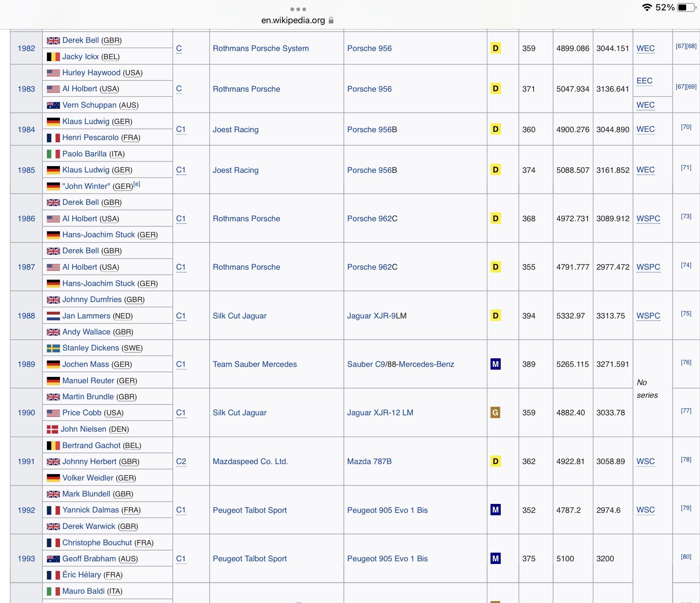Click the Dutch flag next to Jan Lammers
The height and width of the screenshot is (603, 700).
pyautogui.click(x=53, y=316)
